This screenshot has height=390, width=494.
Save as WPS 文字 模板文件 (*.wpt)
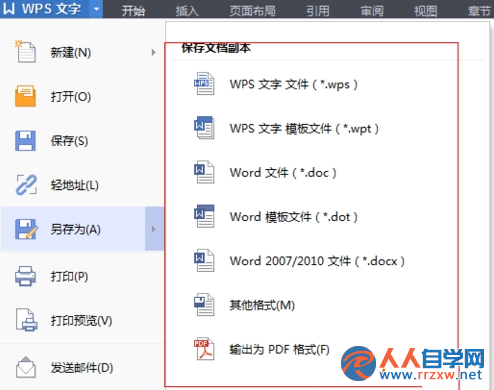click(304, 128)
